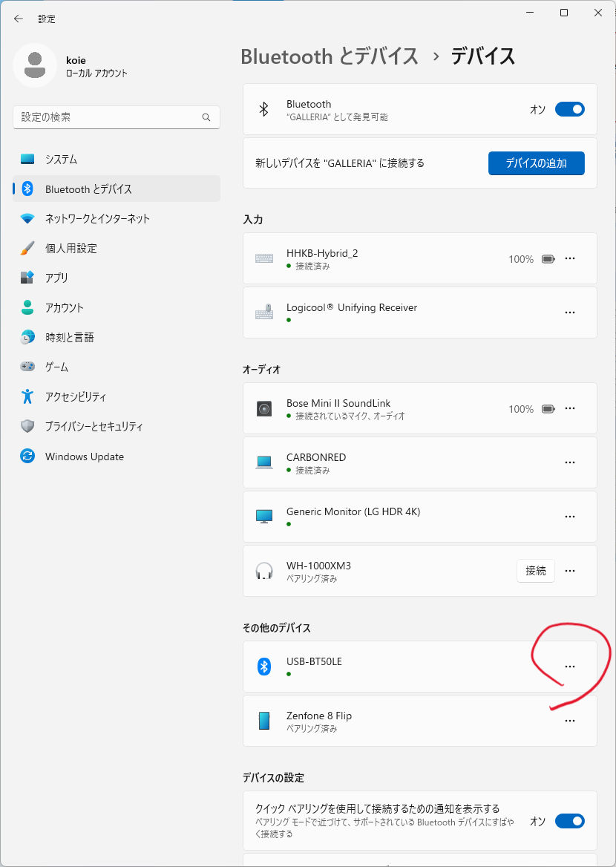616x867 pixels.
Task: Click the back arrow in settings header
Action: coord(19,19)
